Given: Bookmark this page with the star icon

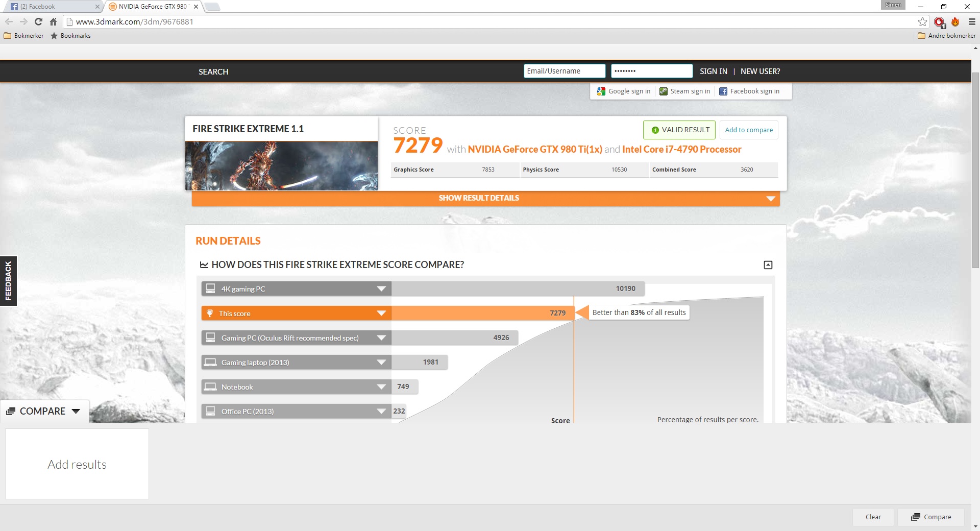Looking at the screenshot, I should 922,21.
